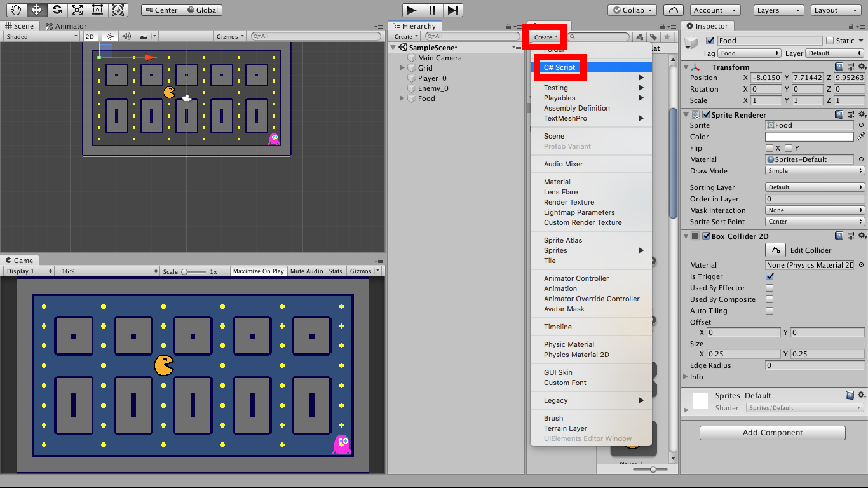The width and height of the screenshot is (868, 488).
Task: Disable Box Collider 2D component checkbox
Action: click(x=706, y=236)
